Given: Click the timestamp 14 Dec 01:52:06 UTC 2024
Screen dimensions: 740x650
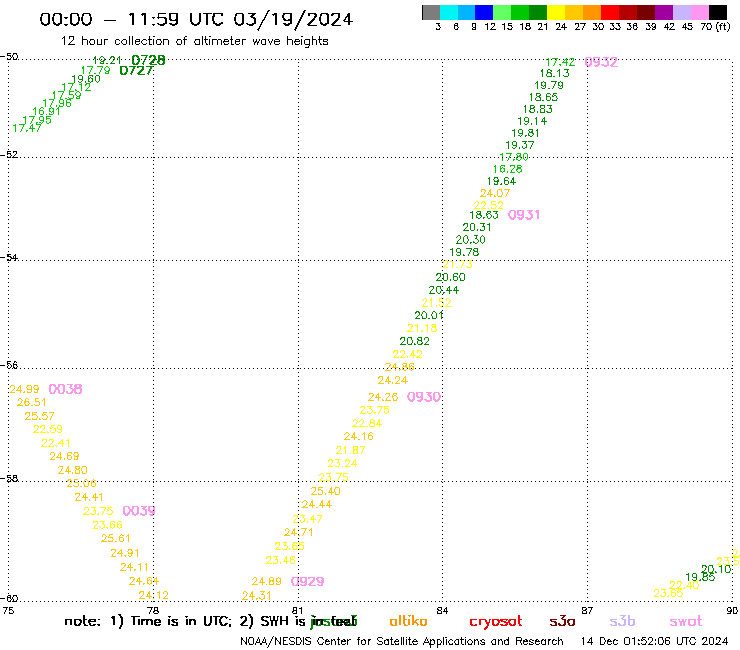Looking at the screenshot, I should pos(654,641).
